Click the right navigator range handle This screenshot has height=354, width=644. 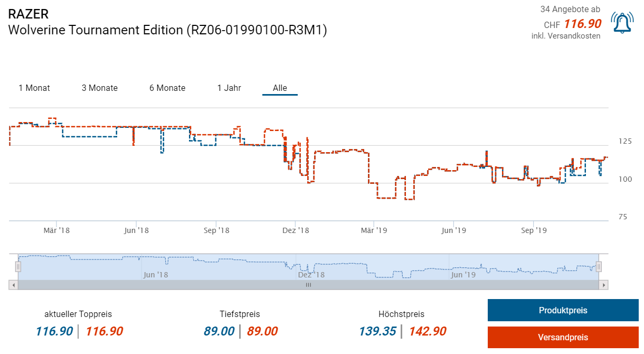pos(599,267)
